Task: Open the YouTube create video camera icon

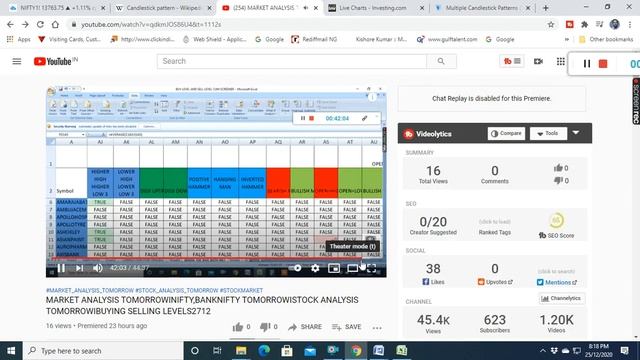Action: (538, 61)
